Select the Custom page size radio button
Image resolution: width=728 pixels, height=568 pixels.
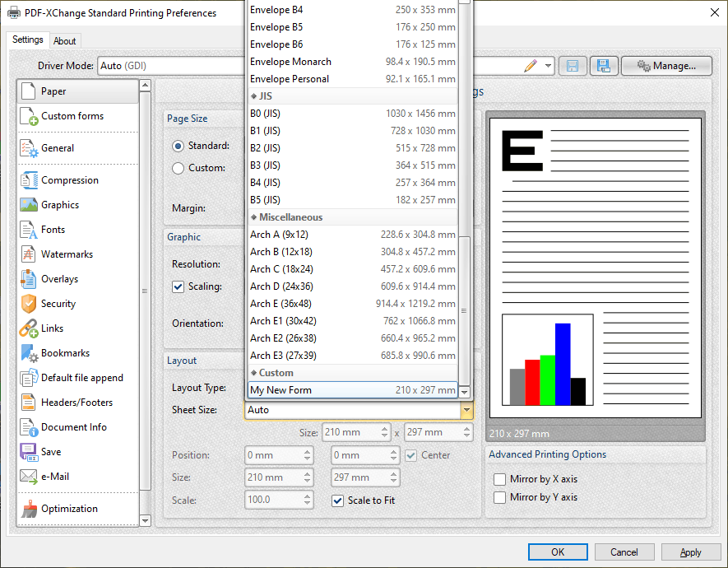pos(177,167)
